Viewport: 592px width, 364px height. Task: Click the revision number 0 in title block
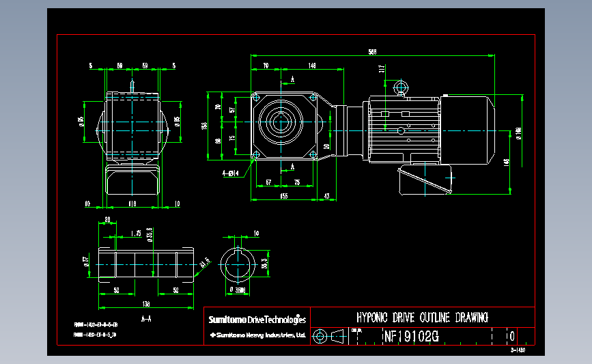point(512,336)
